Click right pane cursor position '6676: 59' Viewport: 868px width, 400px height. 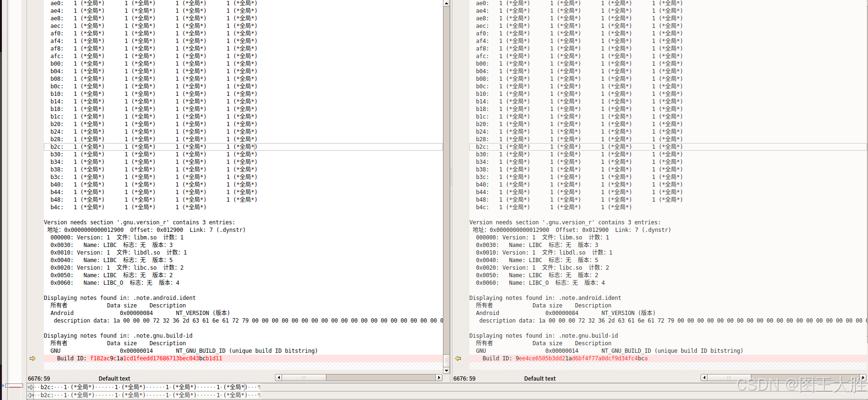tap(464, 379)
